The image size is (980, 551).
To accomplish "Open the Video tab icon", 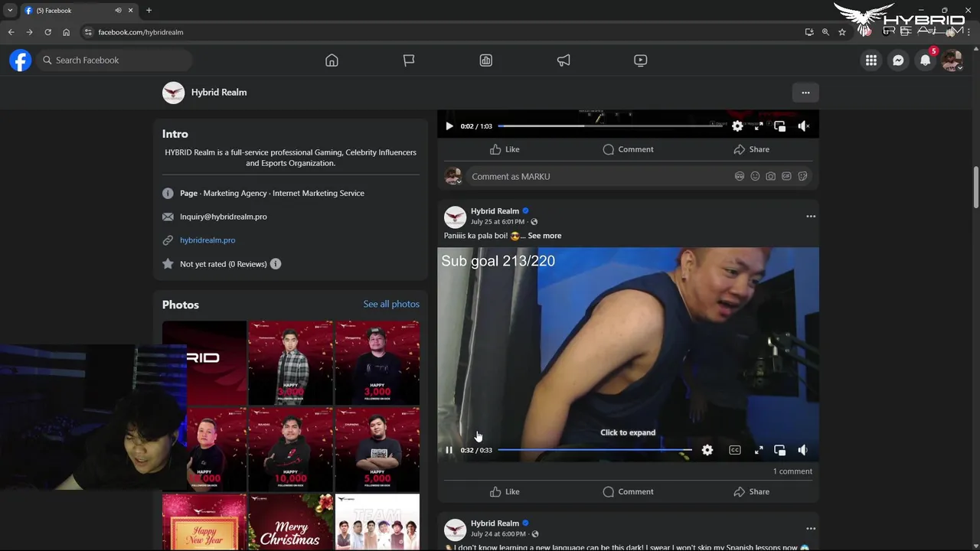I will (x=641, y=60).
